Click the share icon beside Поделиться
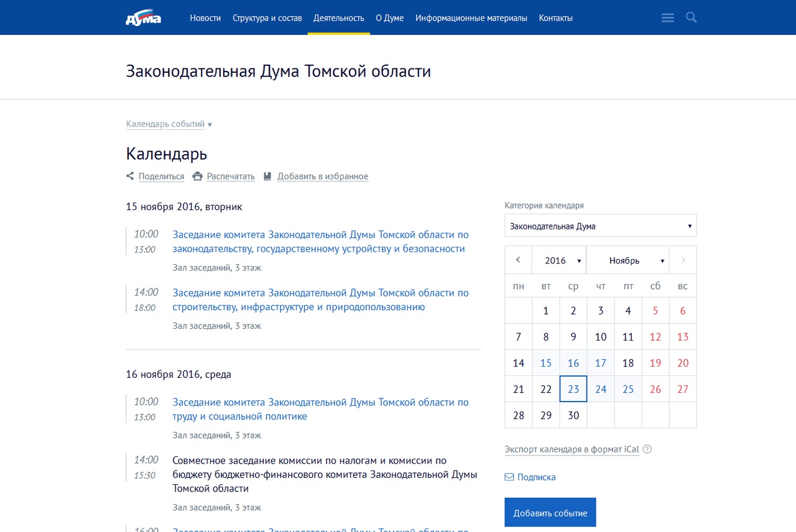 130,177
